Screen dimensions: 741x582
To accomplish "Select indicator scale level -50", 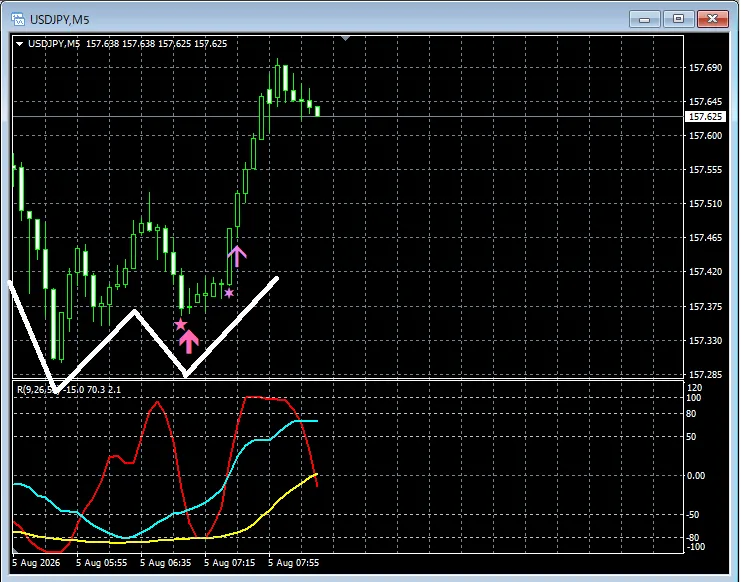I will [692, 515].
